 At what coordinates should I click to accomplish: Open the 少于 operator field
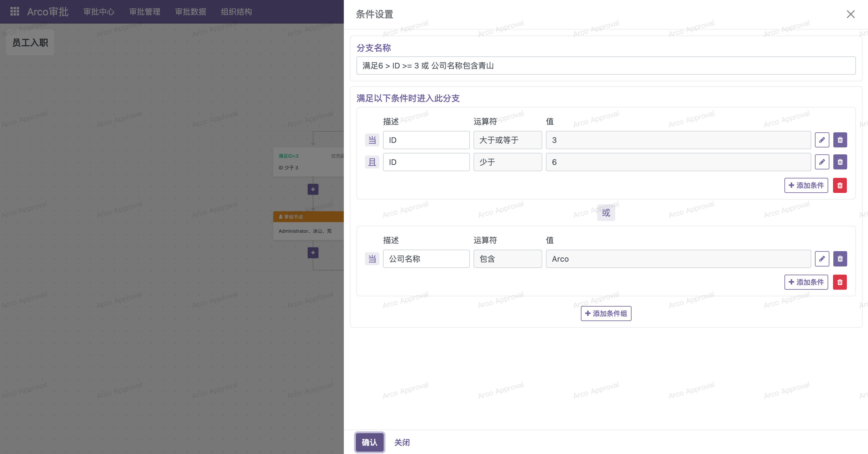tap(508, 162)
